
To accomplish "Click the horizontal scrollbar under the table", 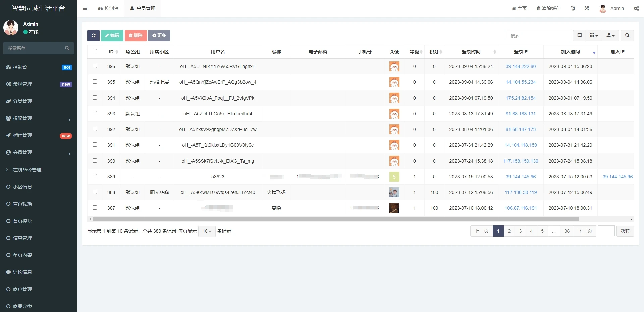I will tap(335, 219).
